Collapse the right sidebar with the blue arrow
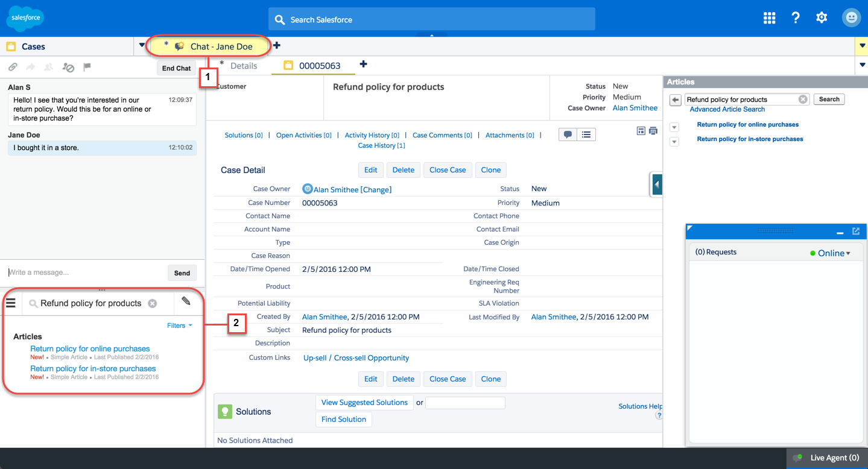Image resolution: width=868 pixels, height=469 pixels. pyautogui.click(x=656, y=185)
